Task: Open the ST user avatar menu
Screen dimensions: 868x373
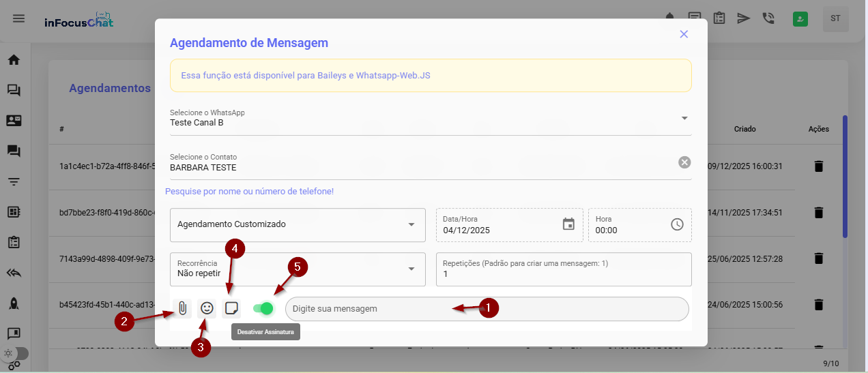Action: click(x=836, y=19)
